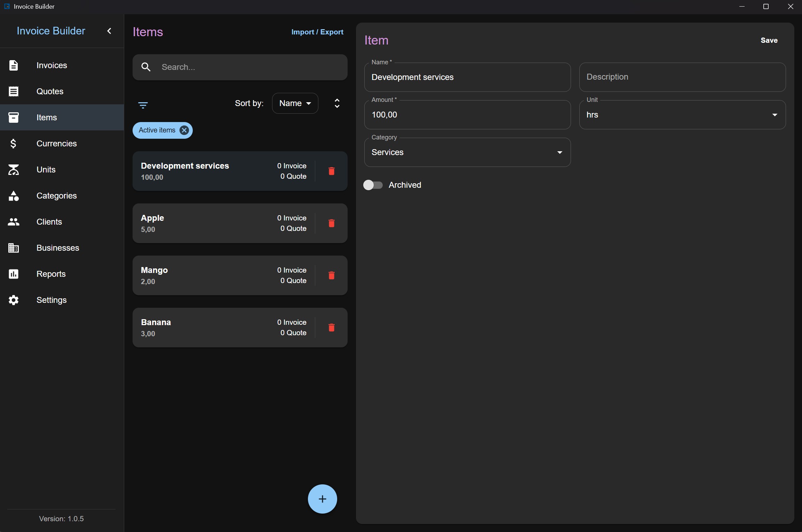Delete the Mango item
Screen dimensions: 802x532
(x=332, y=275)
